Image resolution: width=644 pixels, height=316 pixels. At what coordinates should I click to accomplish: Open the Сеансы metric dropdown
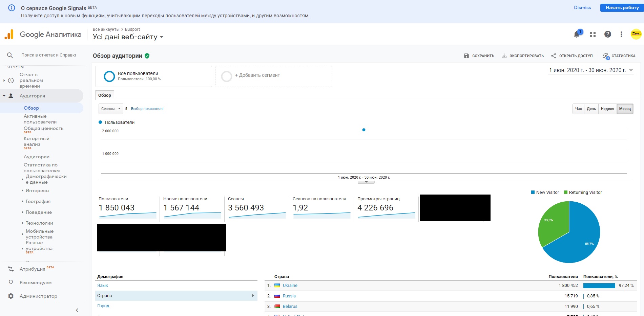coord(111,109)
